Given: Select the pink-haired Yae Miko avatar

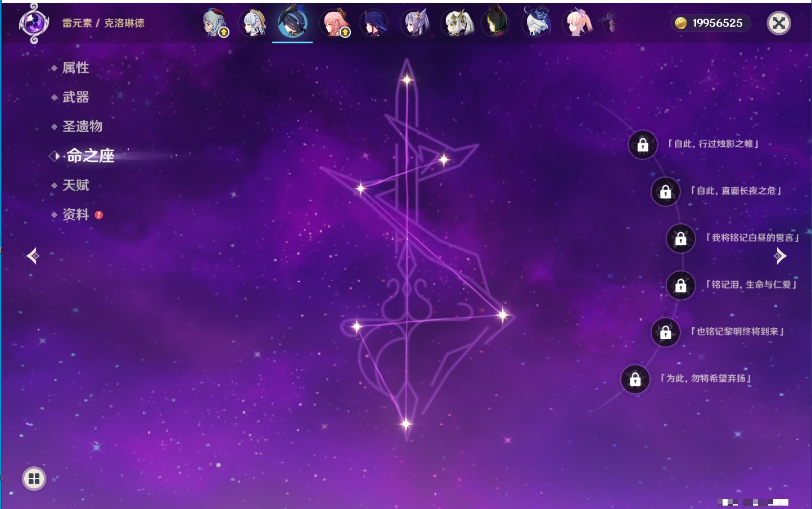Looking at the screenshot, I should 335,23.
